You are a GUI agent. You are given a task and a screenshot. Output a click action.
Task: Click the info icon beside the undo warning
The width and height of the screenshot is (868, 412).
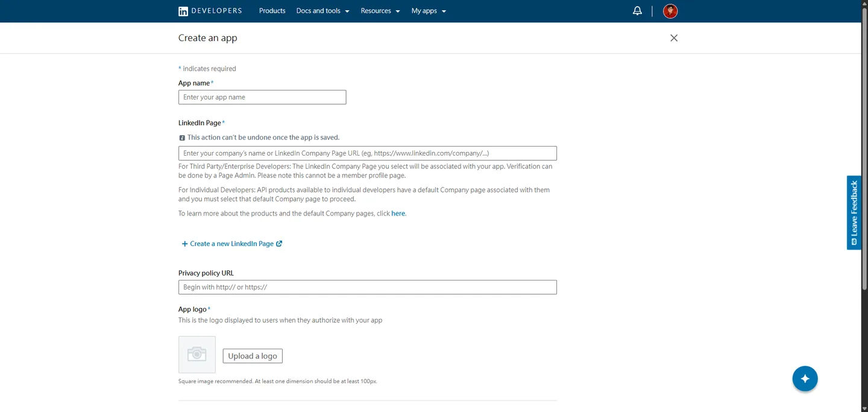pos(182,138)
